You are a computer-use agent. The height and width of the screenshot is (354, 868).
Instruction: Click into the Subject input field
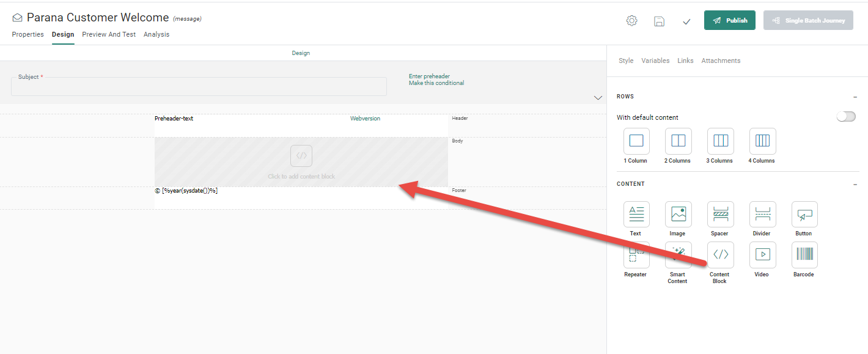199,88
